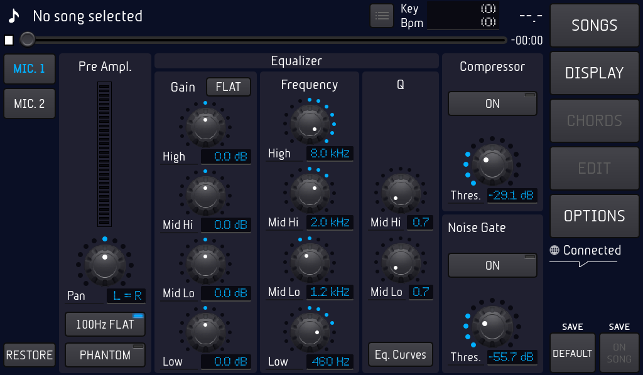Open the EDIT menu

click(594, 168)
